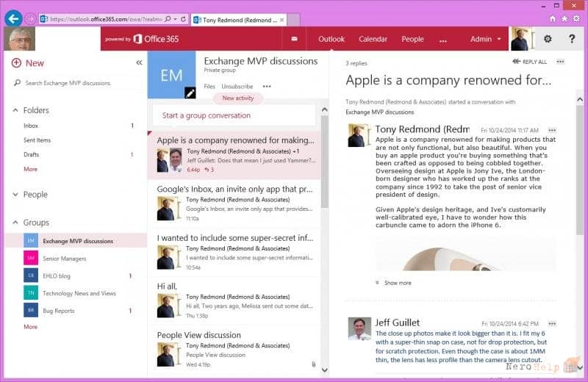Open the Sent Items folder
The width and height of the screenshot is (588, 382).
pyautogui.click(x=37, y=140)
